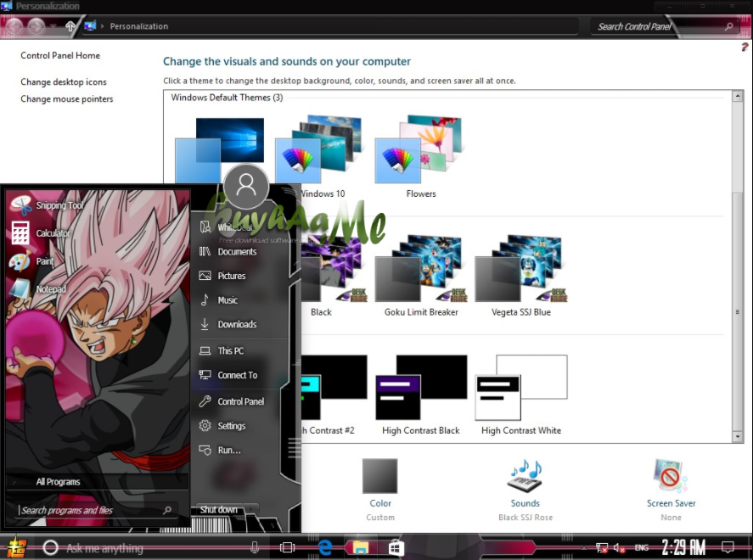Viewport: 753px width, 560px height.
Task: Open the recent locations dropdown arrow
Action: (53, 26)
